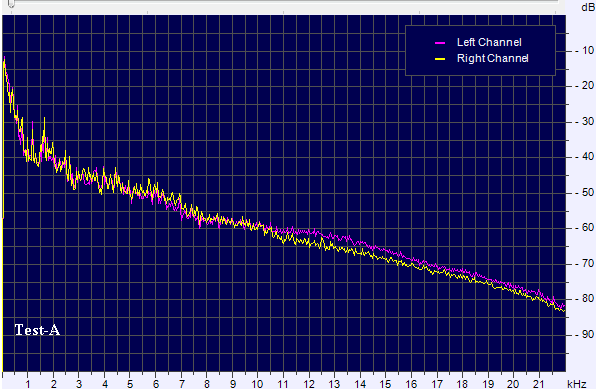
Task: Click the "2" kHz frequency axis label
Action: pyautogui.click(x=54, y=384)
